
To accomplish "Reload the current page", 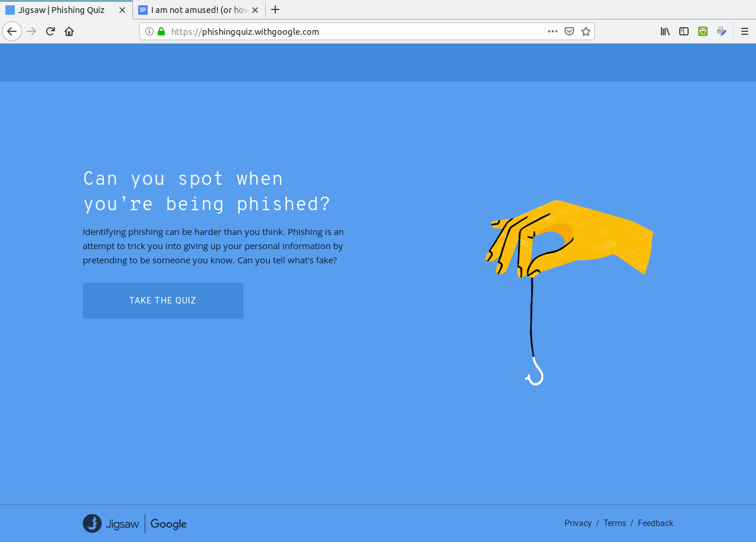I will [x=50, y=31].
